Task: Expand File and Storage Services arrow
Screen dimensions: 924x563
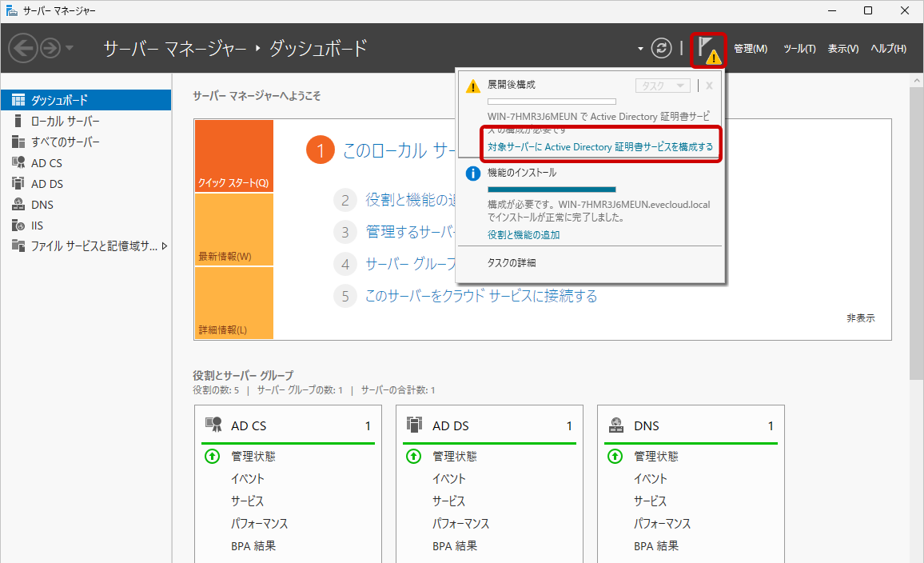Action: tap(165, 246)
